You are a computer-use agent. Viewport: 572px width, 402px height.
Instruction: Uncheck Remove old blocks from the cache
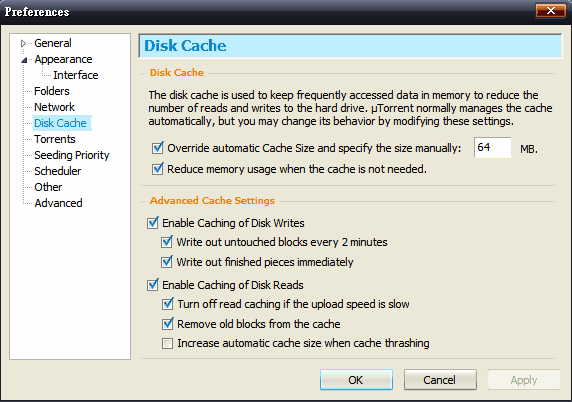167,324
